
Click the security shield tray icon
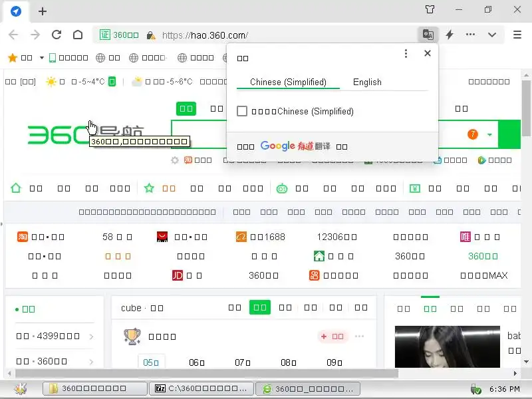[475, 389]
